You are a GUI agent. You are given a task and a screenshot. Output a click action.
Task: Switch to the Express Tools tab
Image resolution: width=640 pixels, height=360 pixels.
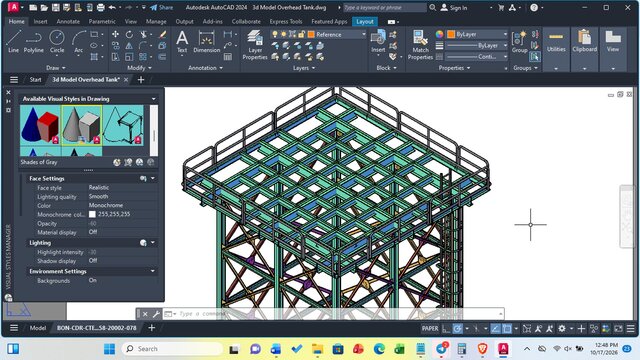286,21
